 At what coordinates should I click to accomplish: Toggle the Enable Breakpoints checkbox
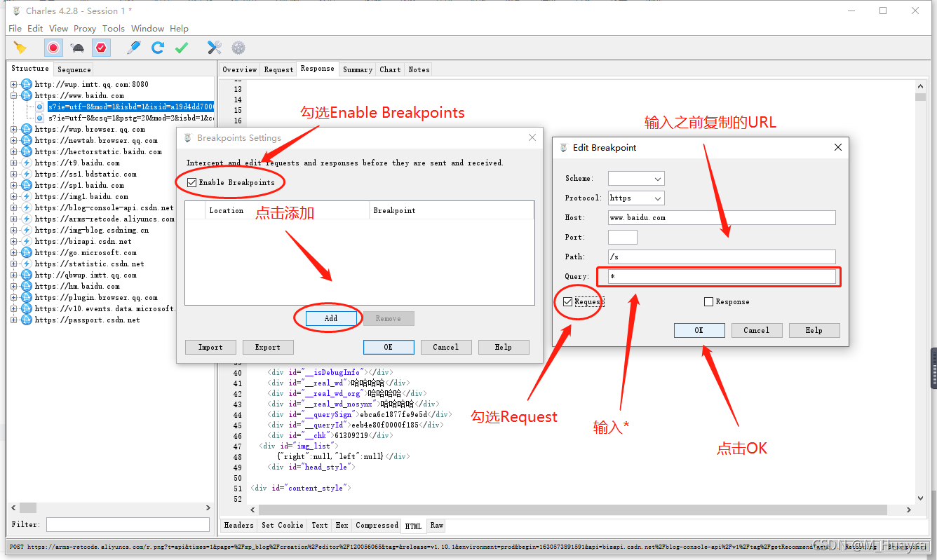point(191,182)
